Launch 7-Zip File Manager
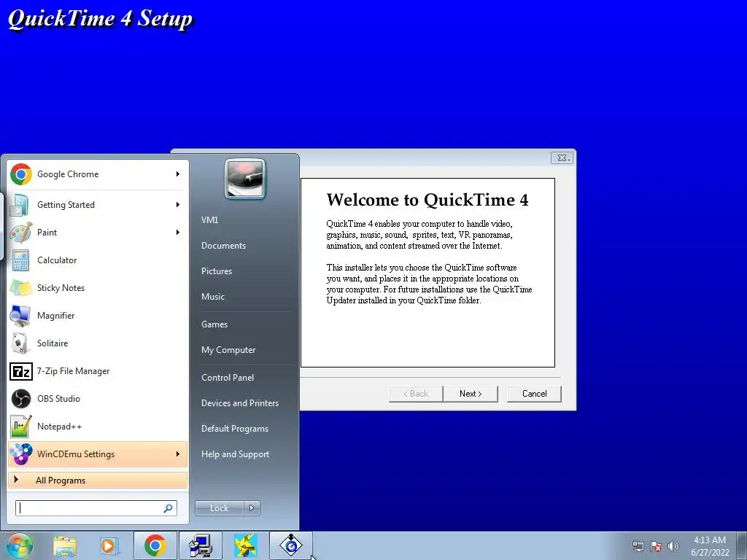The width and height of the screenshot is (747, 560). pyautogui.click(x=98, y=371)
